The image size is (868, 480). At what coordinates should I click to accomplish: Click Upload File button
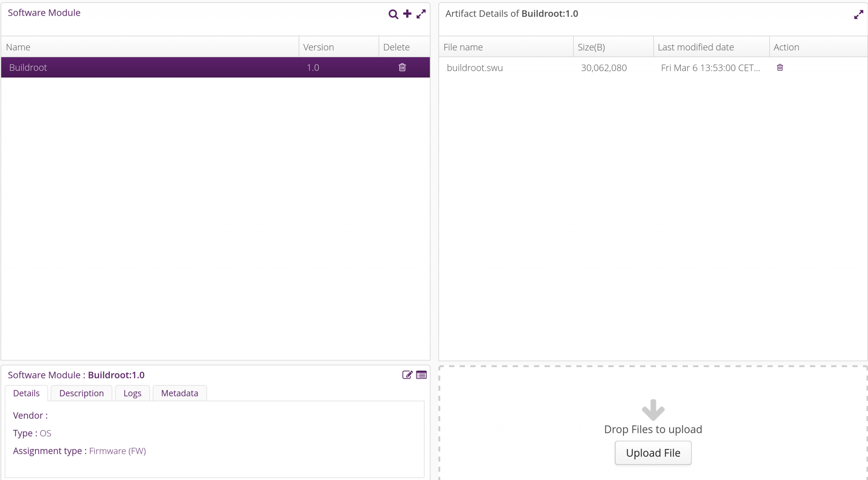click(653, 453)
